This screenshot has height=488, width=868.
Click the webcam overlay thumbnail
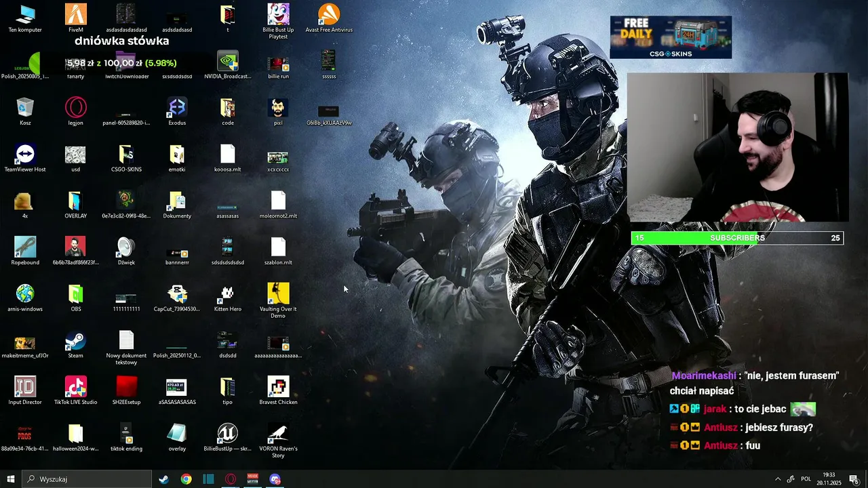click(x=738, y=148)
